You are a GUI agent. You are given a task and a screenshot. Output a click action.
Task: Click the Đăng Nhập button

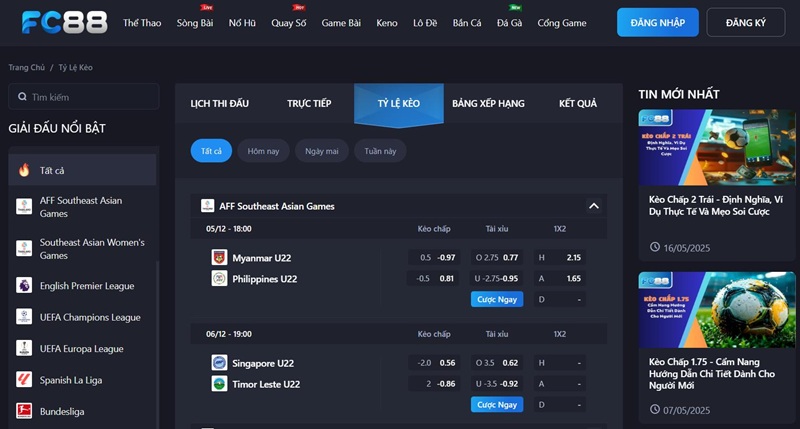tap(657, 22)
